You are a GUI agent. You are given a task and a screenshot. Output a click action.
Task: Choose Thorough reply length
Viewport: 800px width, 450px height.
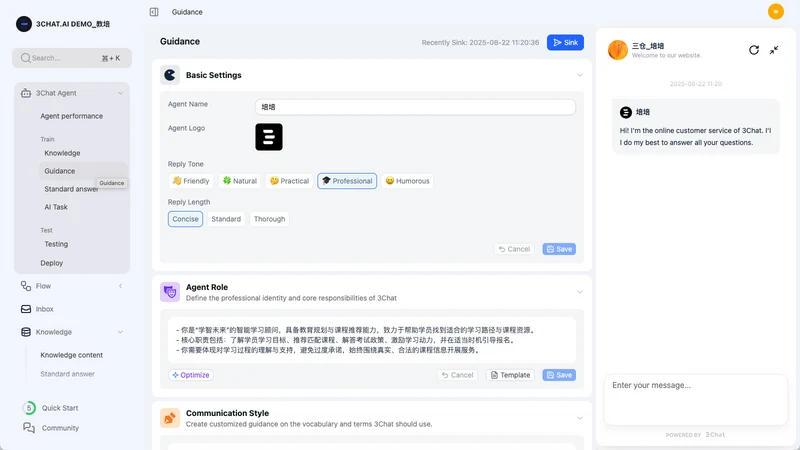pyautogui.click(x=269, y=219)
